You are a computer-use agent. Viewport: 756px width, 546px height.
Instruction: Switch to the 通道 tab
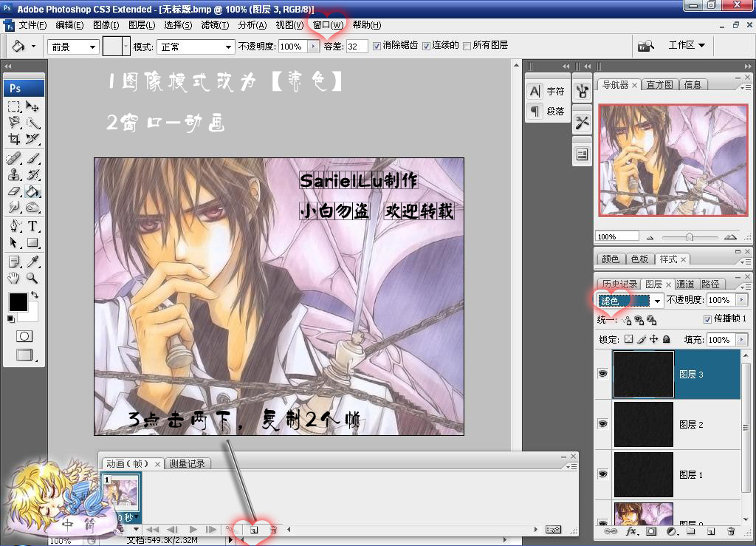(685, 284)
